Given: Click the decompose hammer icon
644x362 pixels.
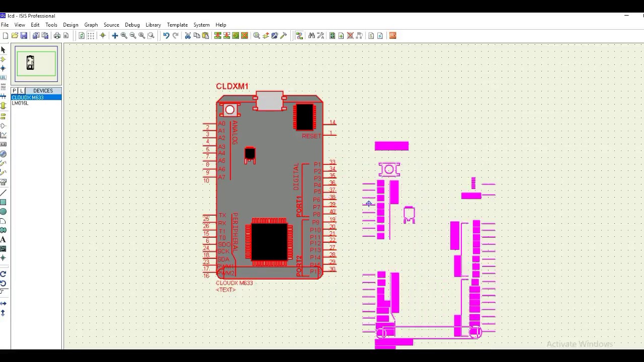Looking at the screenshot, I should click(284, 36).
